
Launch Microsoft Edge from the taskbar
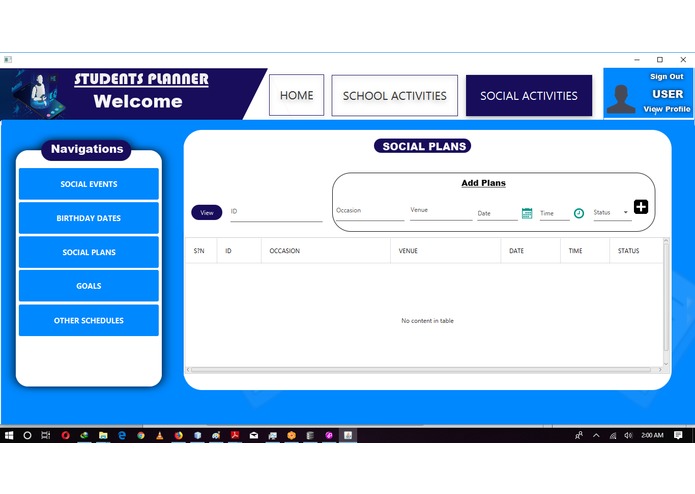pyautogui.click(x=122, y=435)
